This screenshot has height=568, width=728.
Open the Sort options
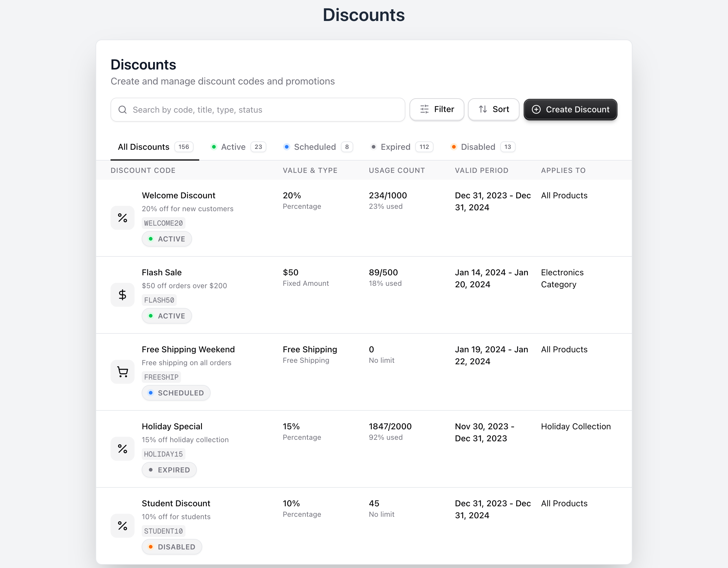click(493, 109)
